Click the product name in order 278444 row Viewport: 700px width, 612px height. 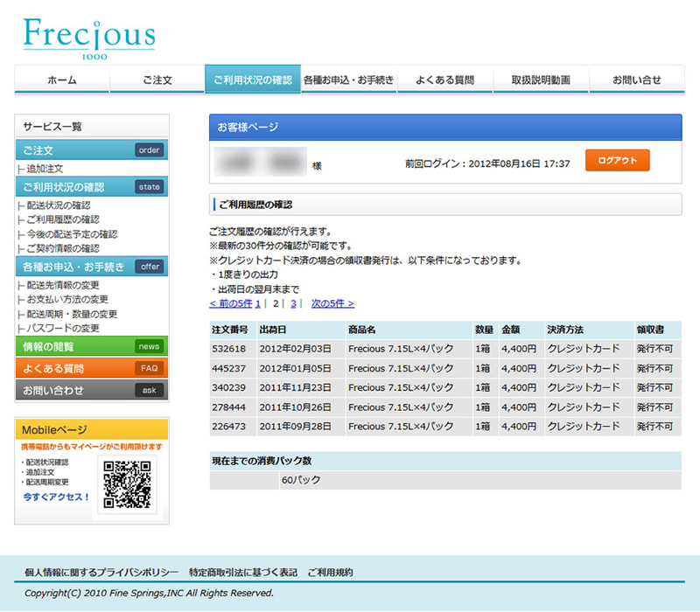(x=401, y=407)
